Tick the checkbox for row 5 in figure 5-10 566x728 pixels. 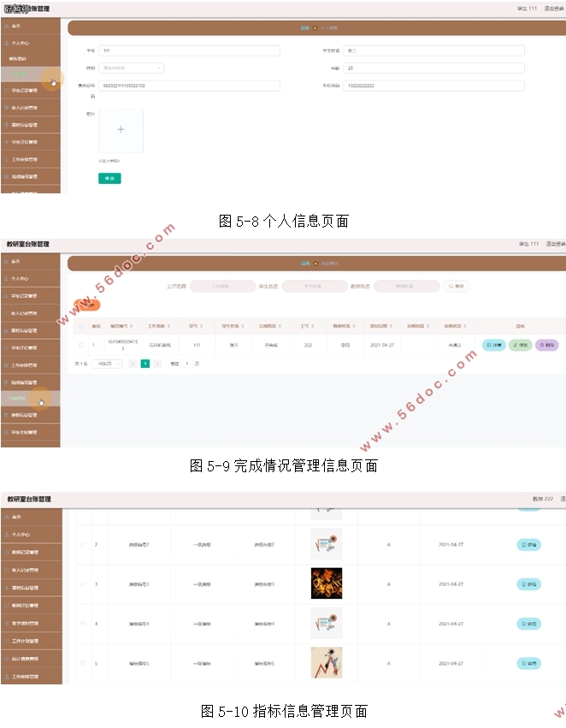click(x=84, y=664)
